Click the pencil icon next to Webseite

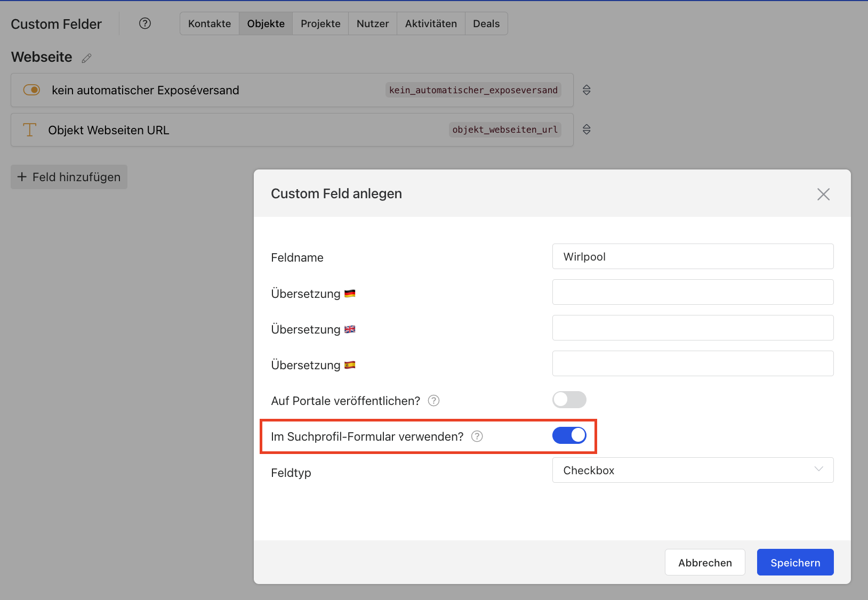coord(86,58)
